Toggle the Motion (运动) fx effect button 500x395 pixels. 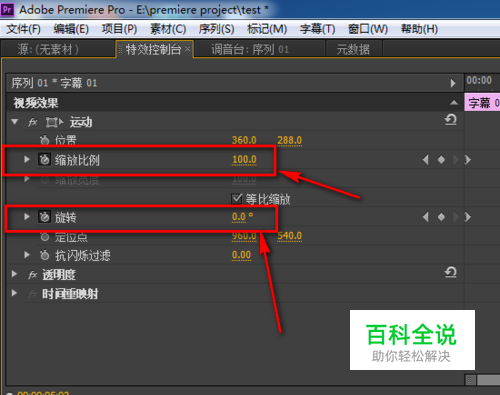[x=33, y=122]
